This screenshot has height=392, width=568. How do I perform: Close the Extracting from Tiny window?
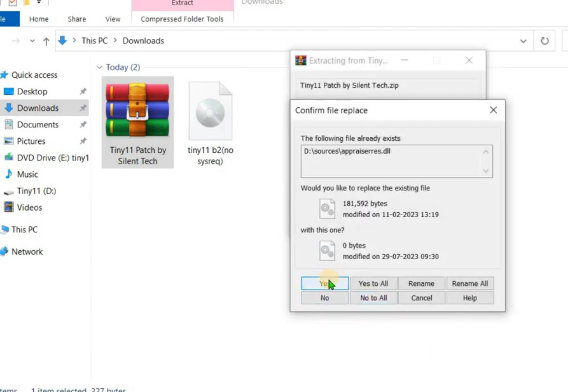click(469, 60)
